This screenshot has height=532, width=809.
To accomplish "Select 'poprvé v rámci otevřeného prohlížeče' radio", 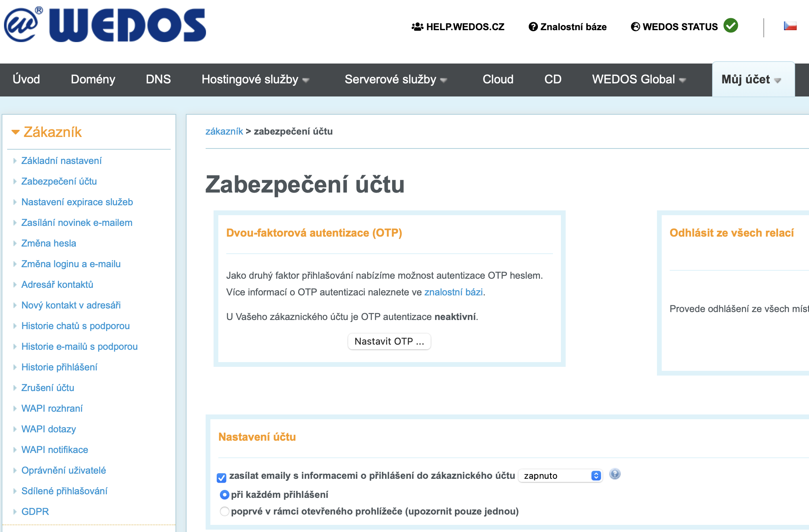I will (x=224, y=511).
